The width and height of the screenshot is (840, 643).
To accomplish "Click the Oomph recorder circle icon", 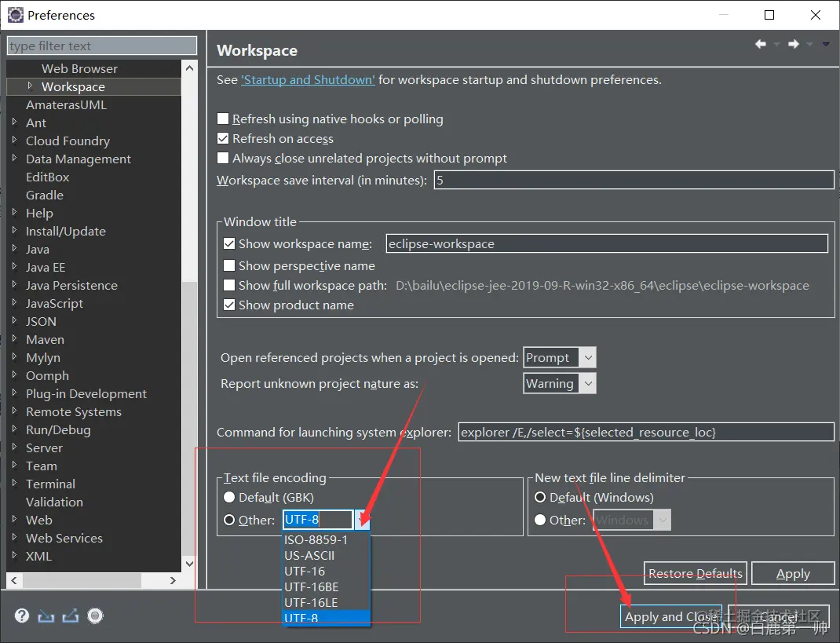I will [95, 616].
